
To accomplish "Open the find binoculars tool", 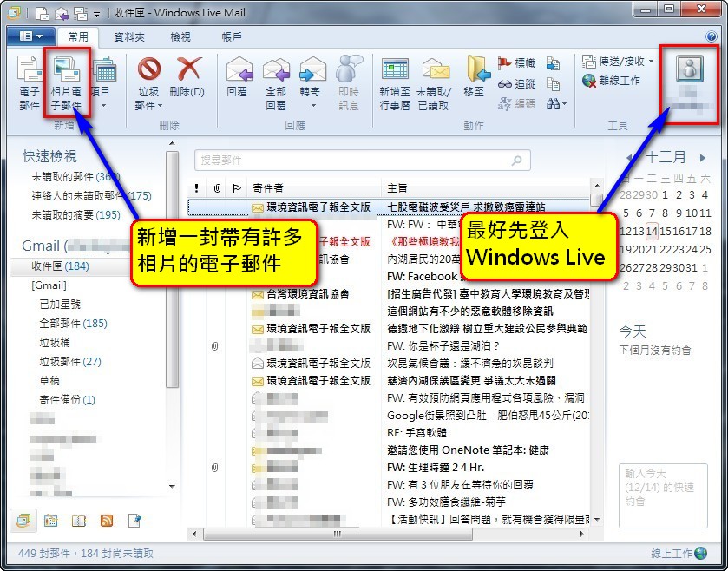I will (x=553, y=103).
